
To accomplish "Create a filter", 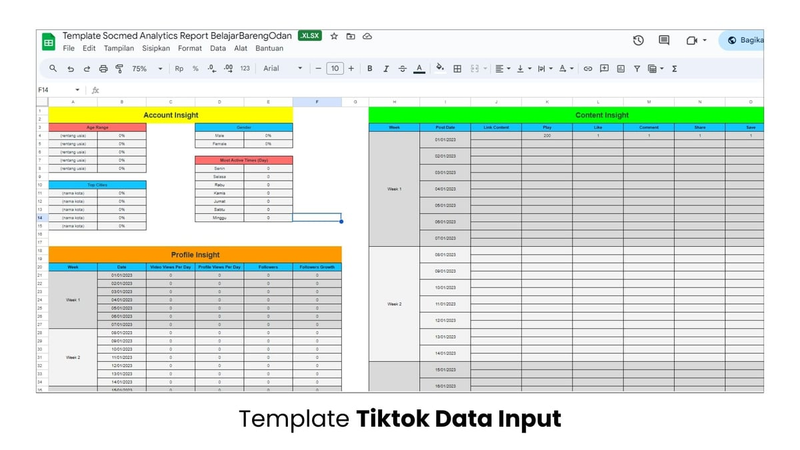I will pyautogui.click(x=637, y=68).
